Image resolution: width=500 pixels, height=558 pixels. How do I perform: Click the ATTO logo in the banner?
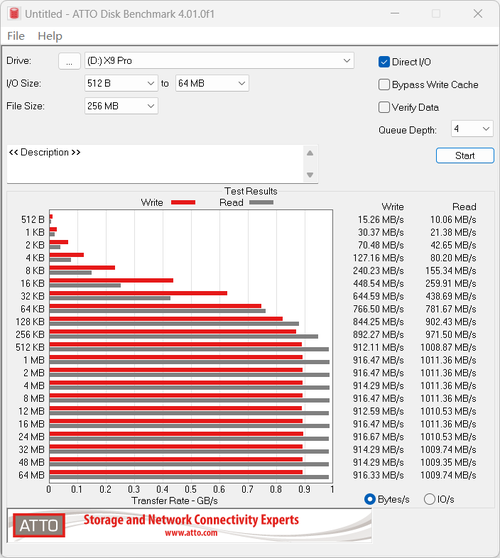[39, 525]
